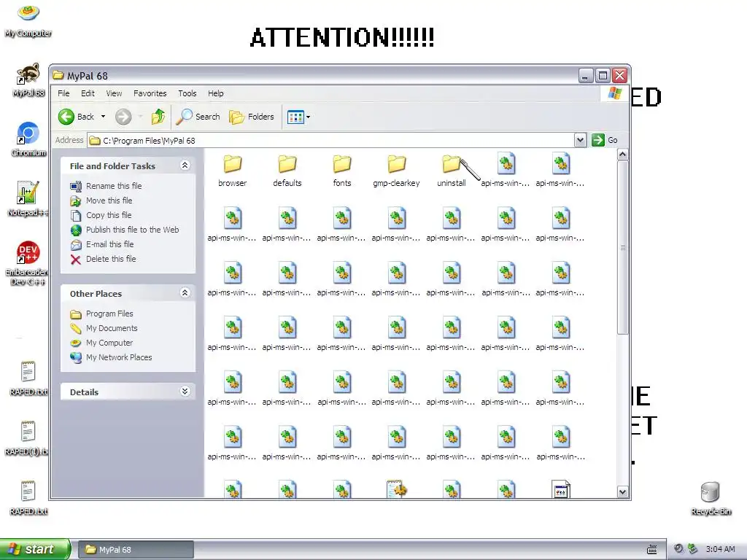Open the Start menu

35,549
